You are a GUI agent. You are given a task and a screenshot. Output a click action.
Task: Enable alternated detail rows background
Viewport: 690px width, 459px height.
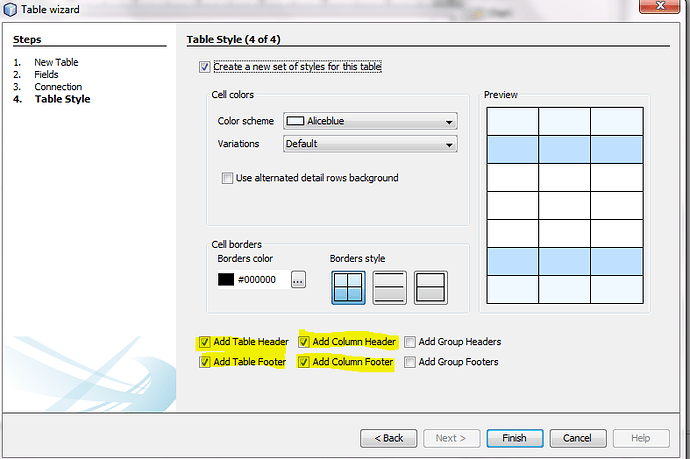(x=228, y=178)
